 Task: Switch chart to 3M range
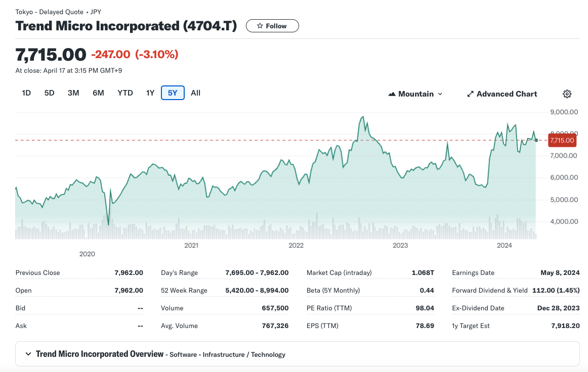pos(73,93)
